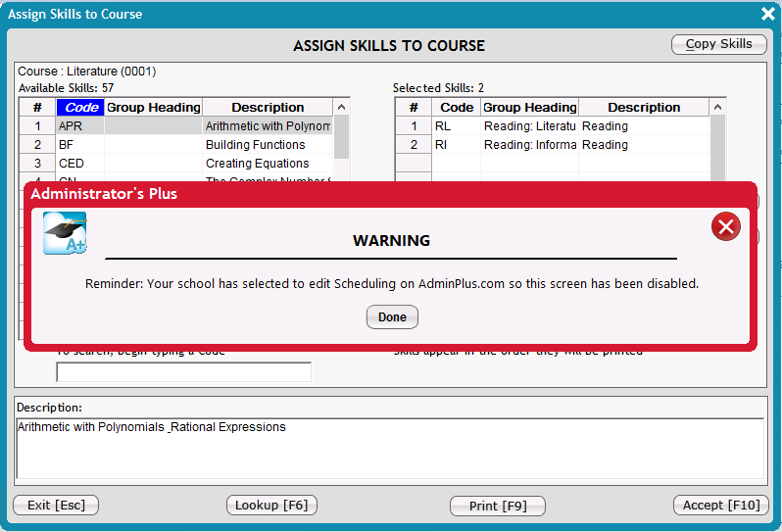The height and width of the screenshot is (532, 782).
Task: Click Available Skills Description column header
Action: (x=268, y=107)
